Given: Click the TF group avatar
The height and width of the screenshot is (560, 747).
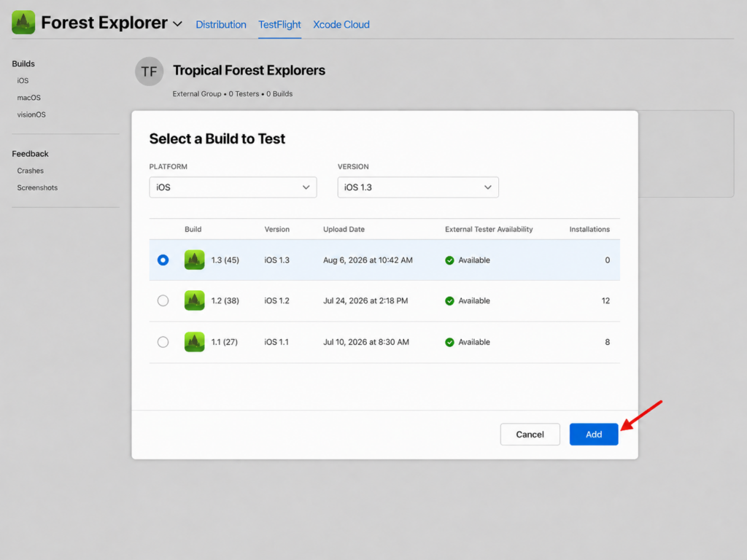Looking at the screenshot, I should 149,71.
